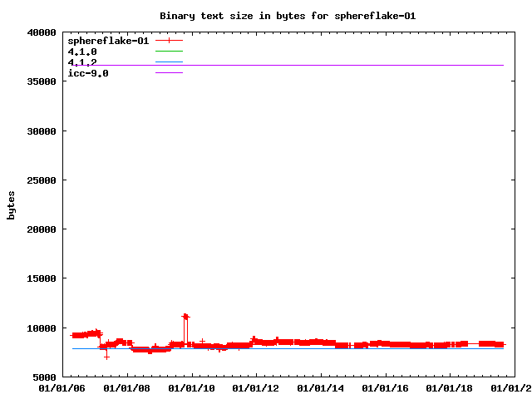Viewport: 532px width, 399px height.
Task: Click the 4.1.2 legend label
Action: (x=82, y=62)
